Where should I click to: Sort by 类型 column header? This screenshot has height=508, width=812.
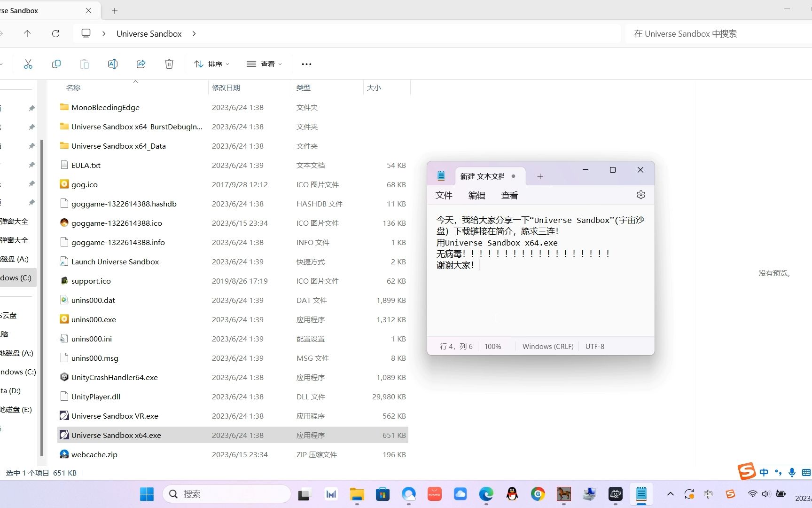[x=304, y=87]
